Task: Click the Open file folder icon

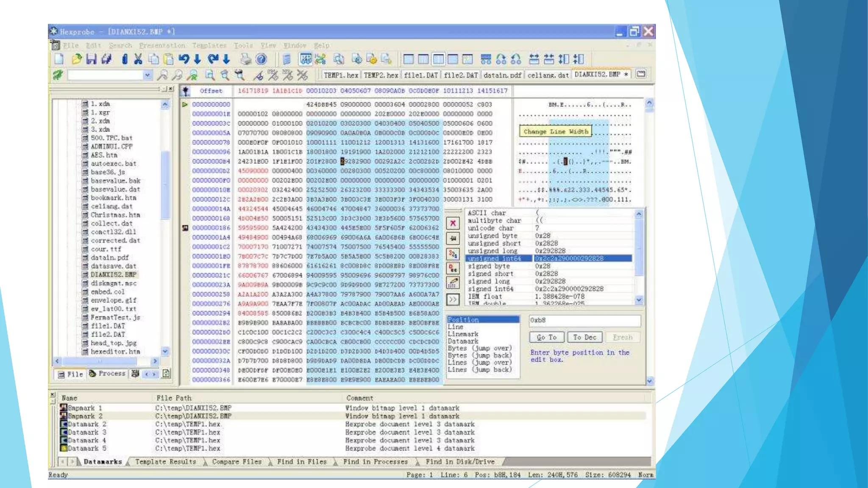Action: click(x=76, y=59)
